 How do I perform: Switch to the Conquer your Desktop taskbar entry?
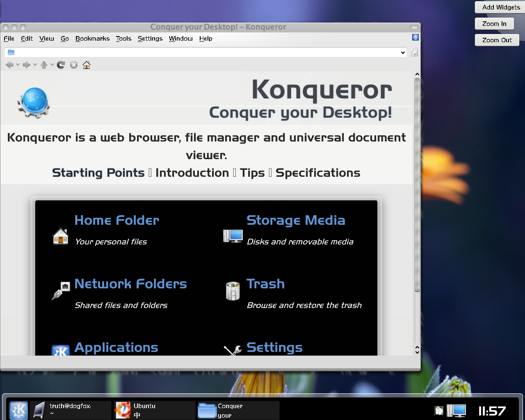coord(238,410)
